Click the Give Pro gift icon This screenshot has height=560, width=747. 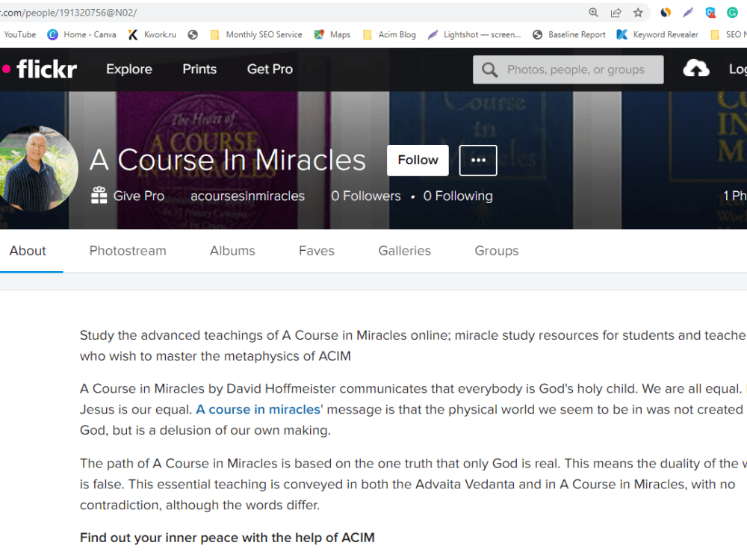(99, 195)
